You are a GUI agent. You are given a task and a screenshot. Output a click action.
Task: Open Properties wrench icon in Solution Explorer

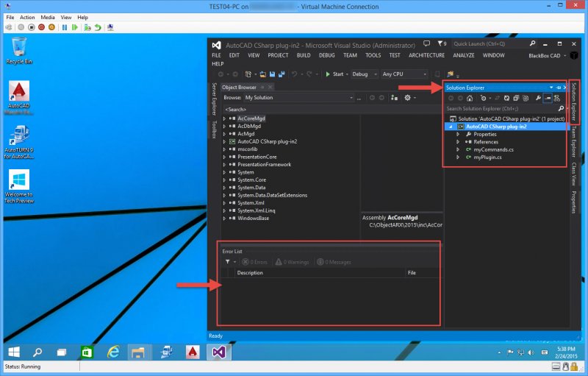pyautogui.click(x=538, y=99)
